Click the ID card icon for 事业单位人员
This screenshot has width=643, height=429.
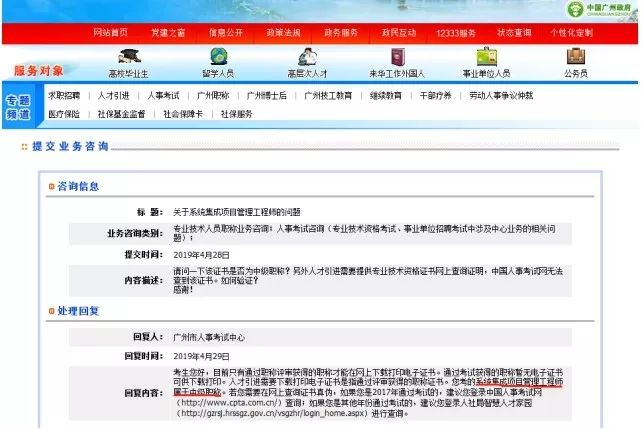[x=487, y=57]
